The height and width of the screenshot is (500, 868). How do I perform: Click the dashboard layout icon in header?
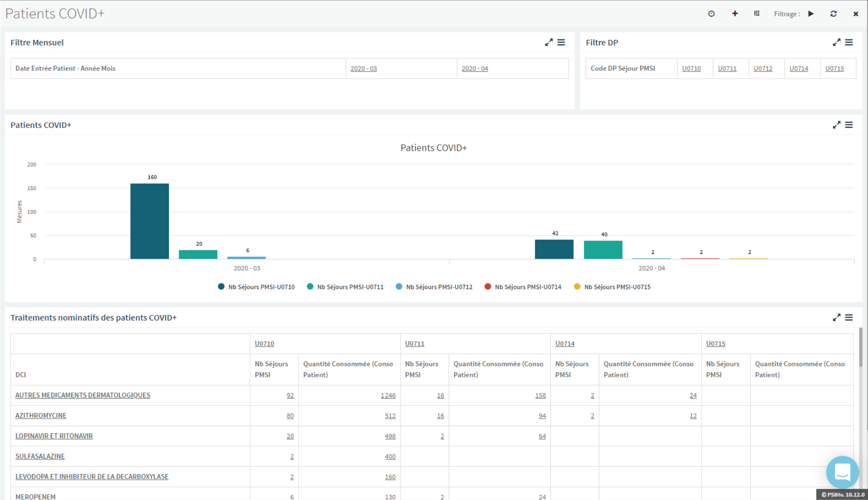756,14
